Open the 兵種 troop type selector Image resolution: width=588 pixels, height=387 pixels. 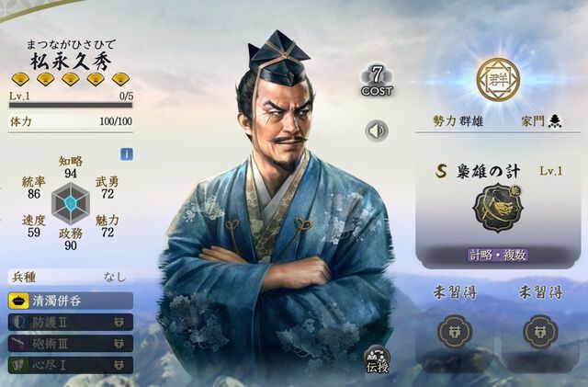pyautogui.click(x=71, y=277)
